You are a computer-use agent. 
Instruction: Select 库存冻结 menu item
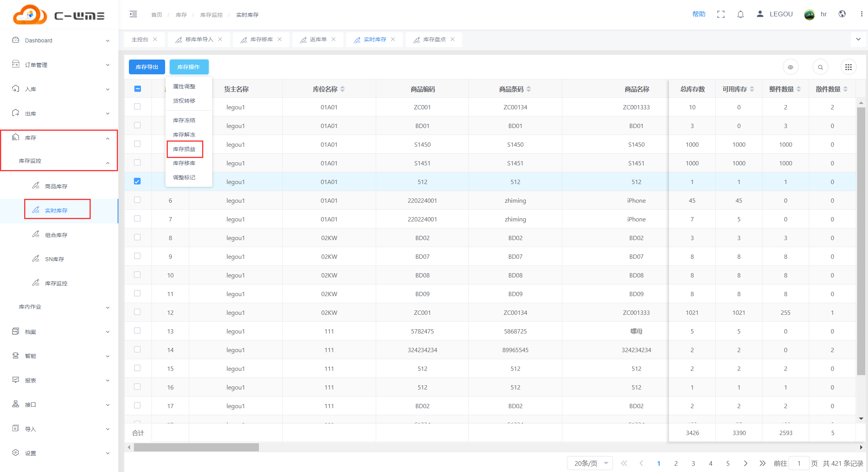pyautogui.click(x=185, y=120)
